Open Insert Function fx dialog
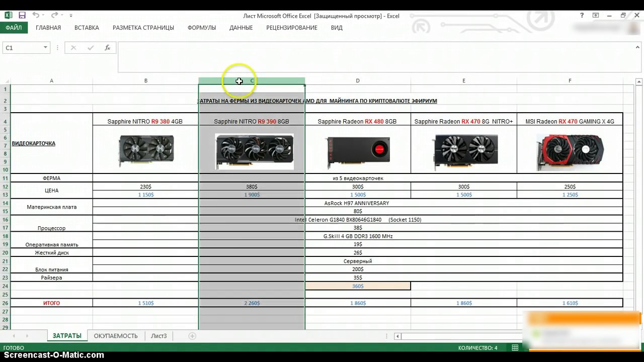644x362 pixels. tap(107, 48)
